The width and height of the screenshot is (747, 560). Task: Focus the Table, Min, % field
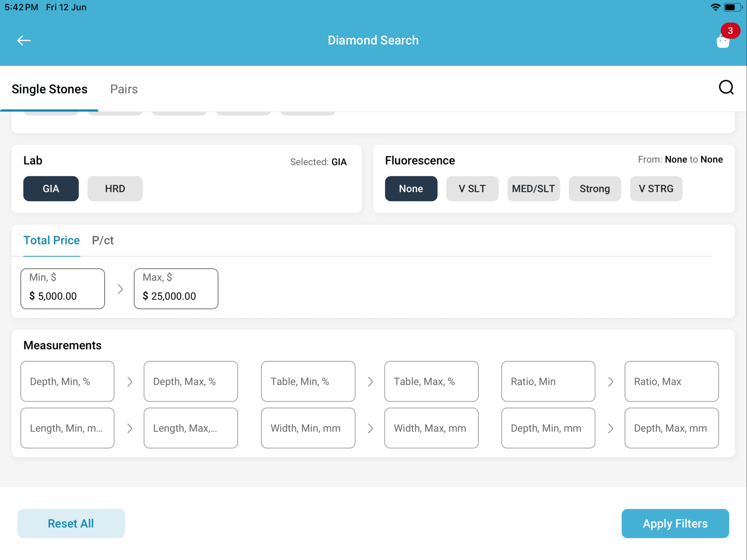point(308,381)
